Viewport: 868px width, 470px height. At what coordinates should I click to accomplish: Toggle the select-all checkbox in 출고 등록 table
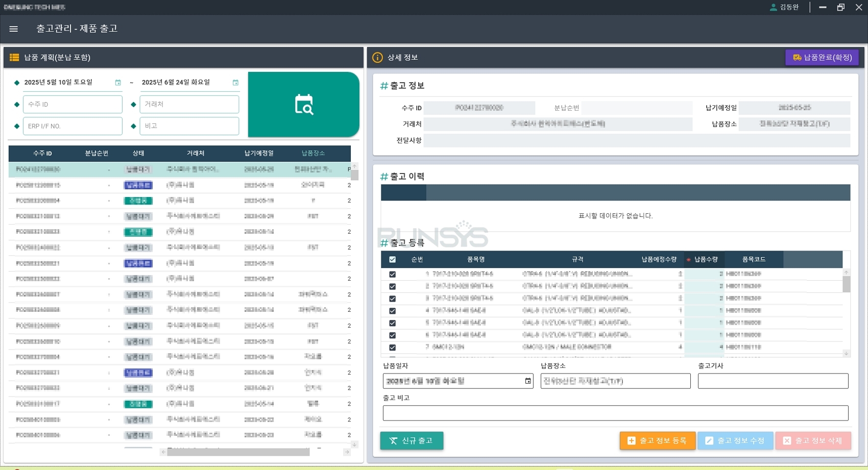392,259
